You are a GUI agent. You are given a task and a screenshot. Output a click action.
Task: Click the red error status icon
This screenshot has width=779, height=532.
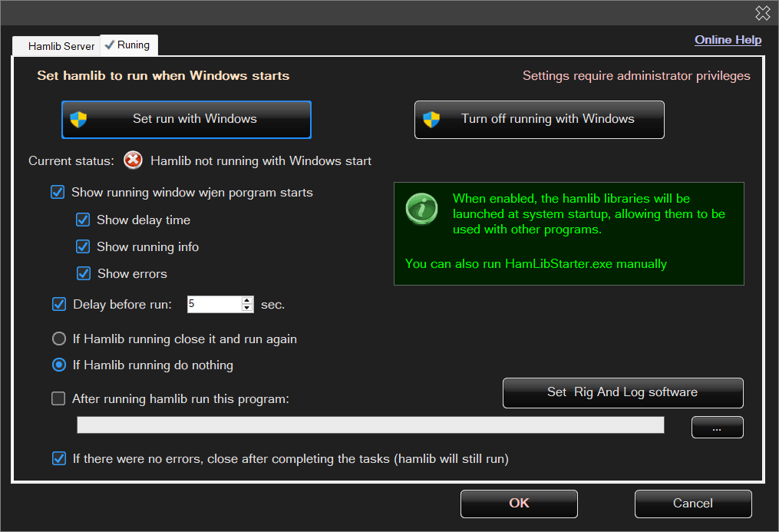point(134,160)
